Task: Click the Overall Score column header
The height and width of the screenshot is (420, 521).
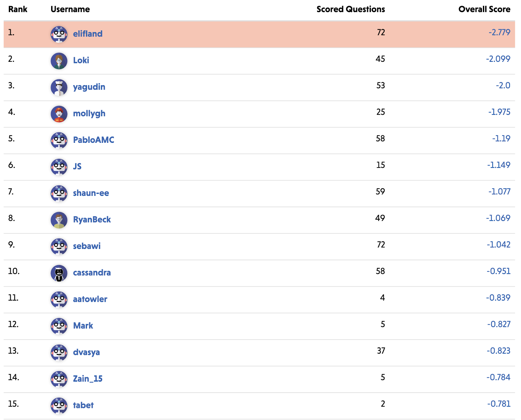Action: click(x=484, y=9)
